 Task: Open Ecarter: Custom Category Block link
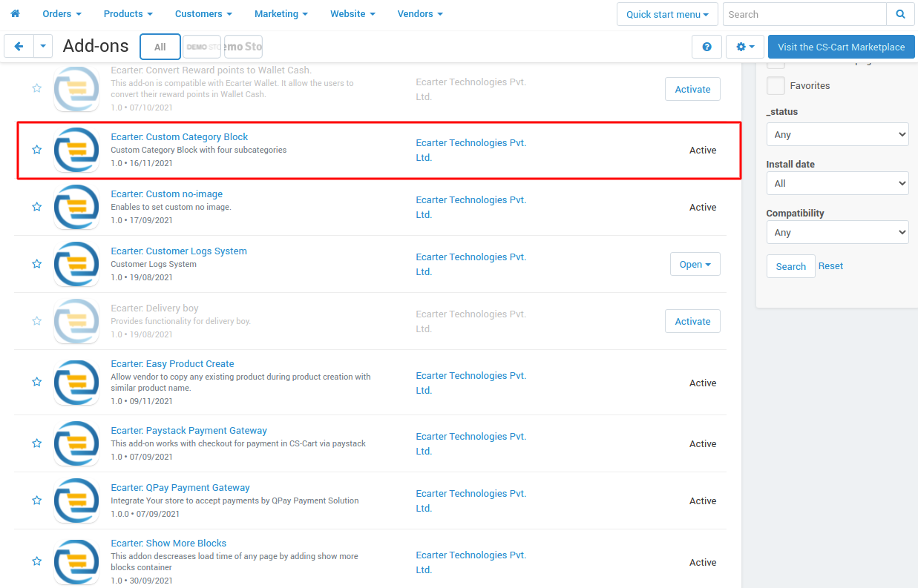(x=180, y=136)
